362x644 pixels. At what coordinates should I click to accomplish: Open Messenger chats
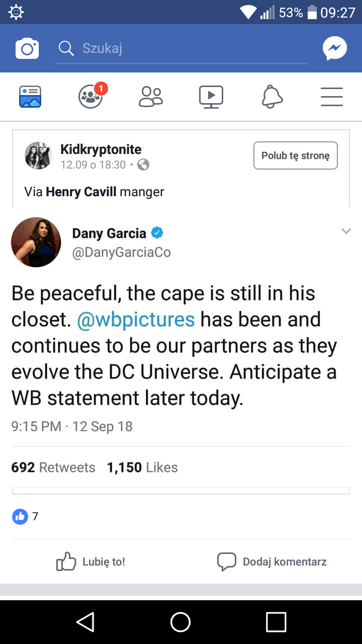334,48
